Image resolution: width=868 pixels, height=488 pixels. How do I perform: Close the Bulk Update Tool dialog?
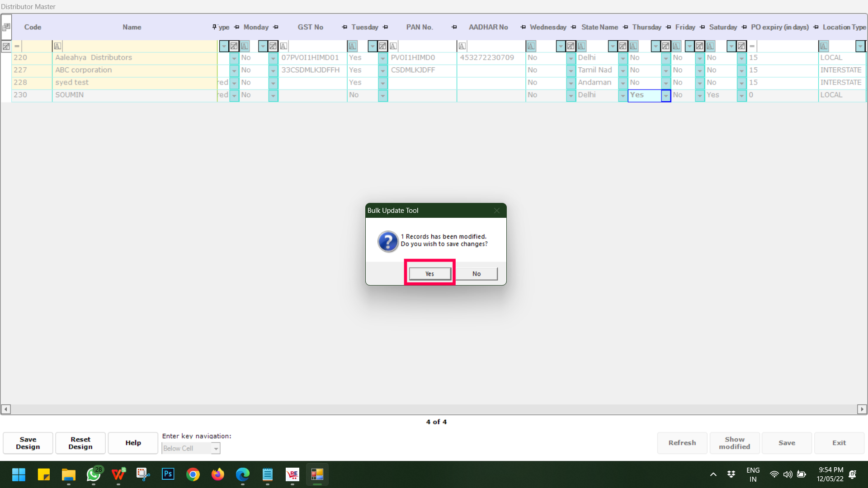[496, 211]
